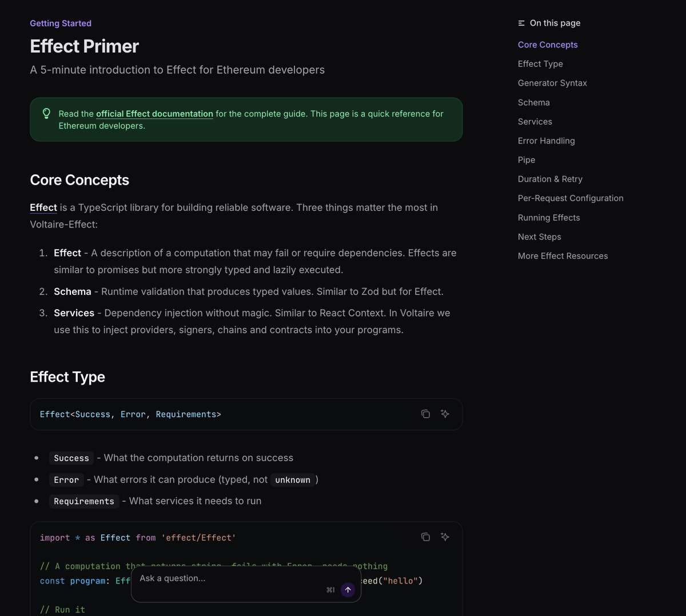686x616 pixels.
Task: Click the On this page header text
Action: [x=555, y=23]
